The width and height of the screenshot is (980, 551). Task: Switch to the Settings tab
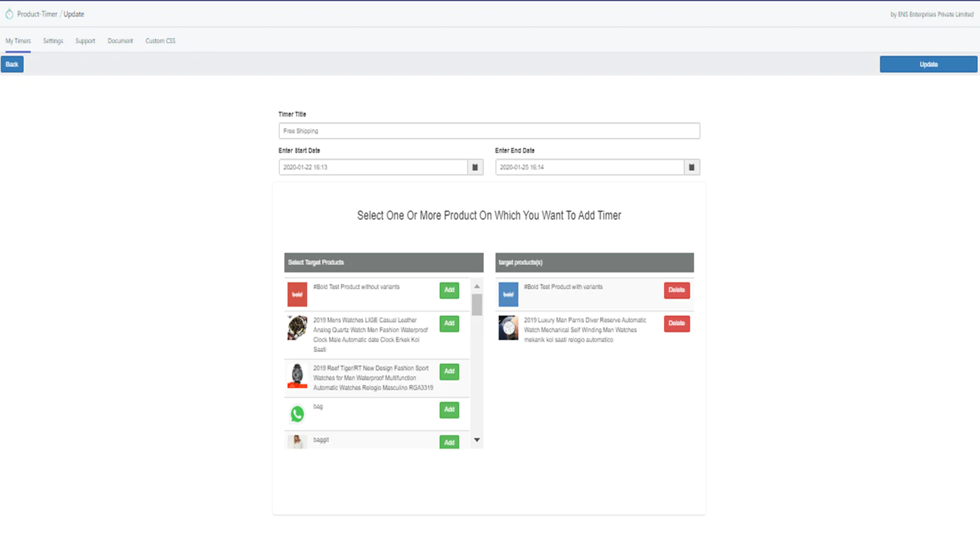click(53, 41)
